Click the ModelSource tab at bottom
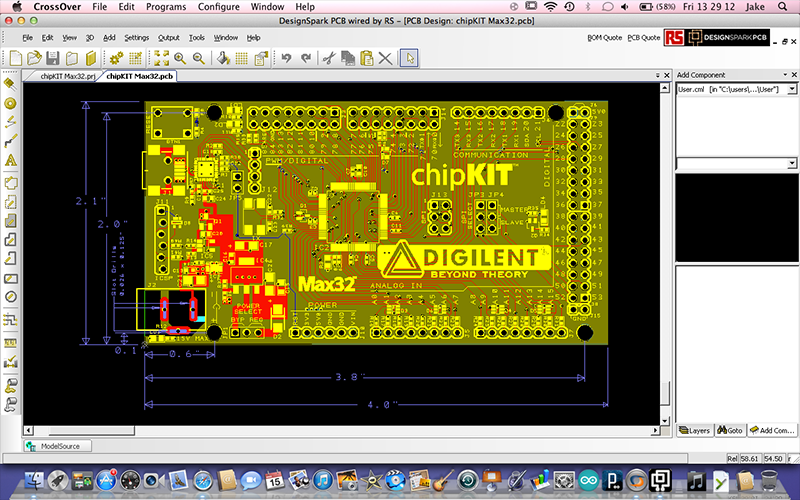 pyautogui.click(x=54, y=446)
